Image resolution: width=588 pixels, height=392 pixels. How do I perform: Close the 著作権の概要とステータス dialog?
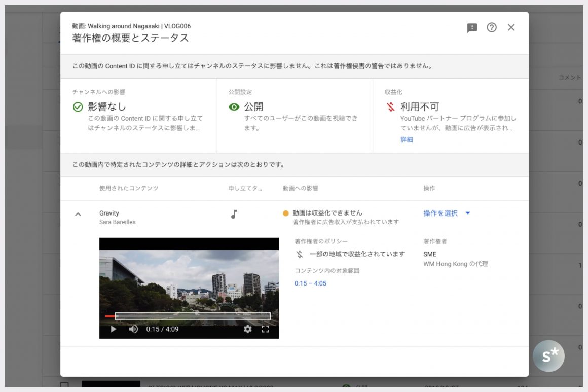[511, 28]
